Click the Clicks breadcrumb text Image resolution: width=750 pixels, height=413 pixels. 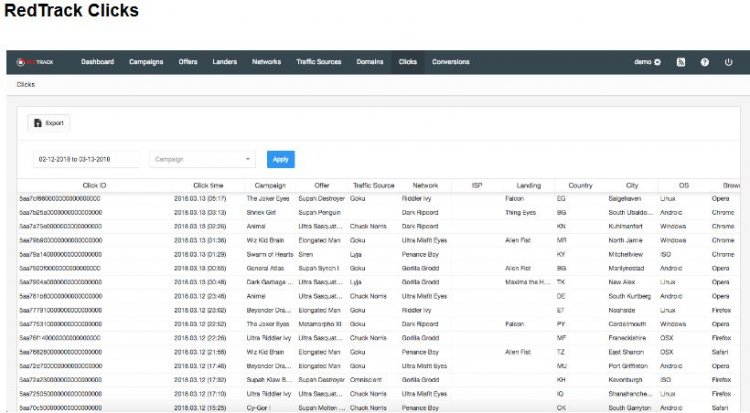pyautogui.click(x=26, y=85)
